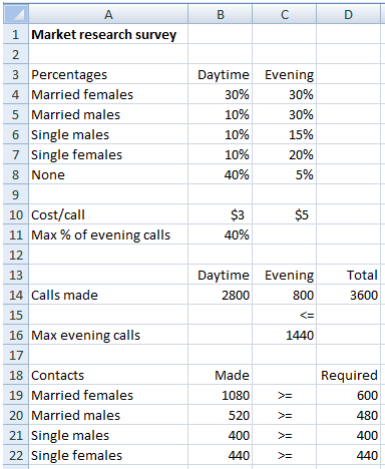Screen dimensions: 385x469
Task: Select column A header
Action: tap(108, 14)
